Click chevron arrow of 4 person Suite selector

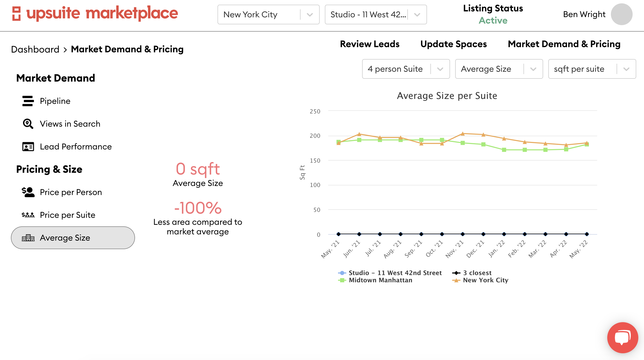coord(440,69)
